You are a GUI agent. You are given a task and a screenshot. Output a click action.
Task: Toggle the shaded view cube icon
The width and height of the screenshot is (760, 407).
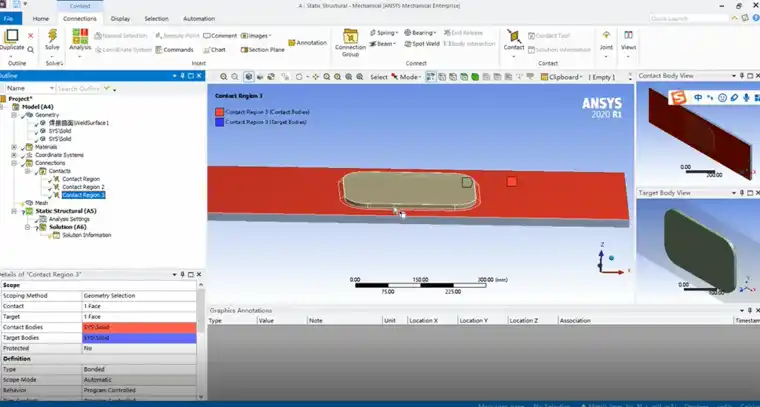point(249,77)
